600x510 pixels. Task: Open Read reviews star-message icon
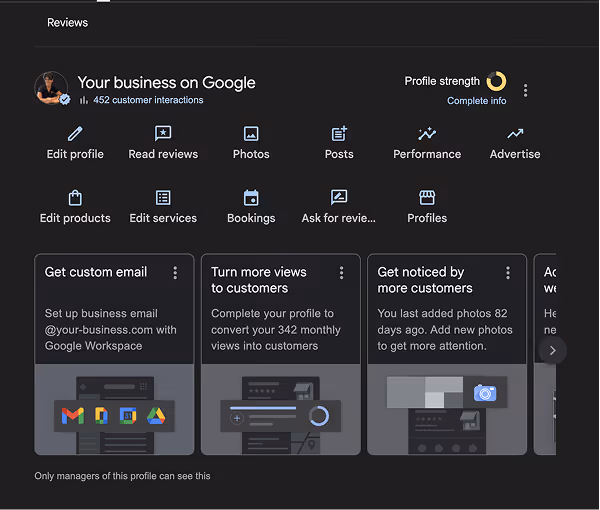[x=163, y=134]
